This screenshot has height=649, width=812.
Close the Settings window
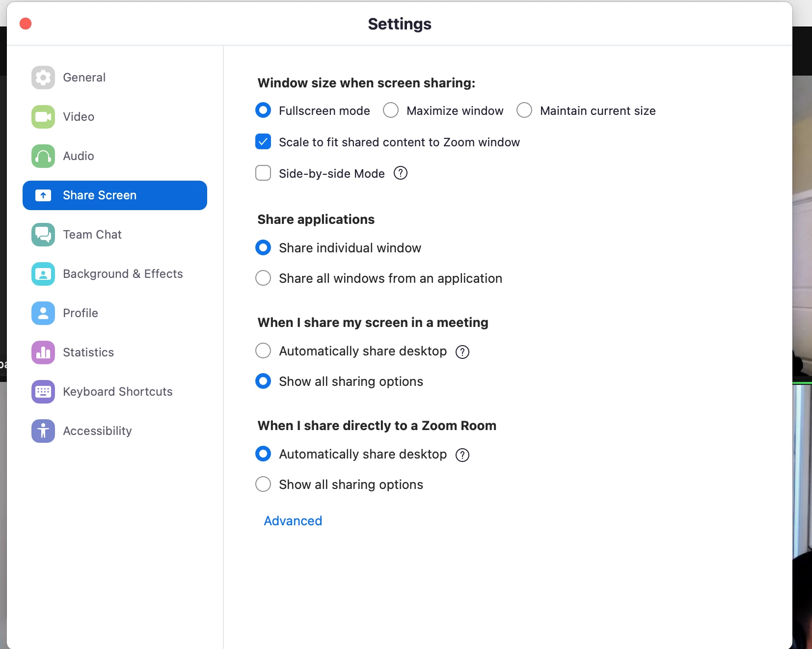coord(26,24)
